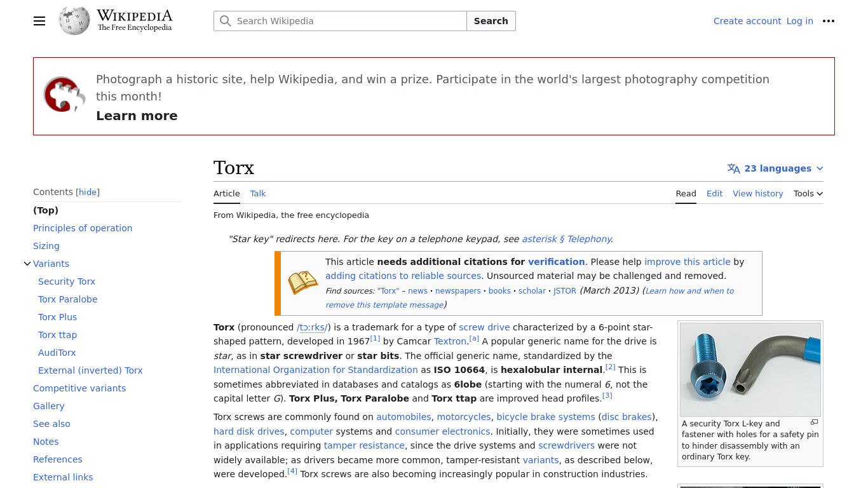Click the hard disk drives link
Image resolution: width=868 pixels, height=488 pixels.
pos(249,431)
